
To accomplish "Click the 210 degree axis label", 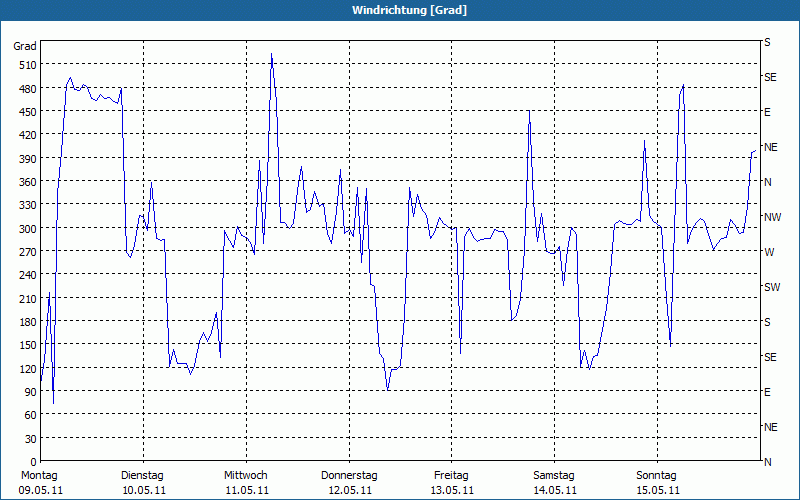I will pyautogui.click(x=28, y=298).
